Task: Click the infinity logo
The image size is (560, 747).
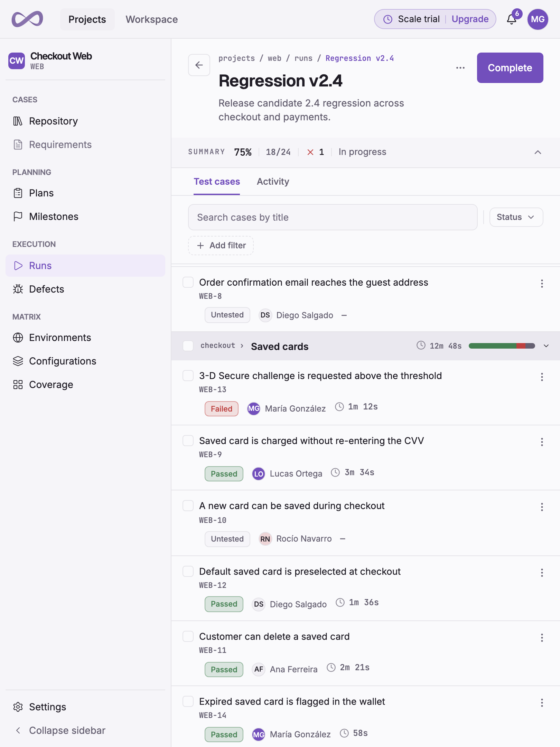Action: point(27,19)
